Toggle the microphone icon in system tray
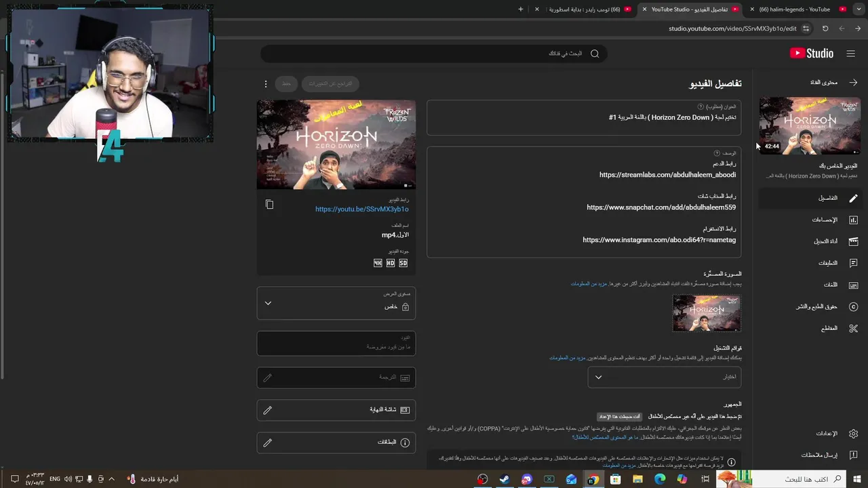The image size is (868, 488). (90, 479)
